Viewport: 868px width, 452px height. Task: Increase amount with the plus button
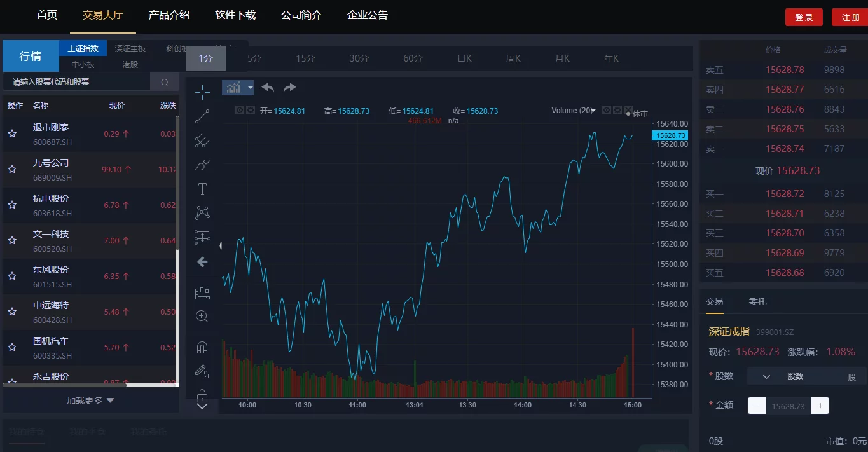(x=820, y=406)
